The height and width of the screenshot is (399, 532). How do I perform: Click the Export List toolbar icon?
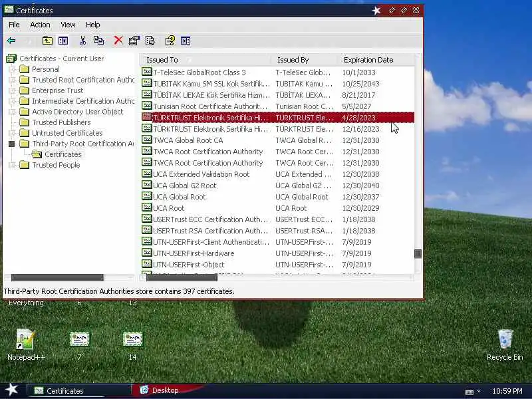tap(150, 41)
